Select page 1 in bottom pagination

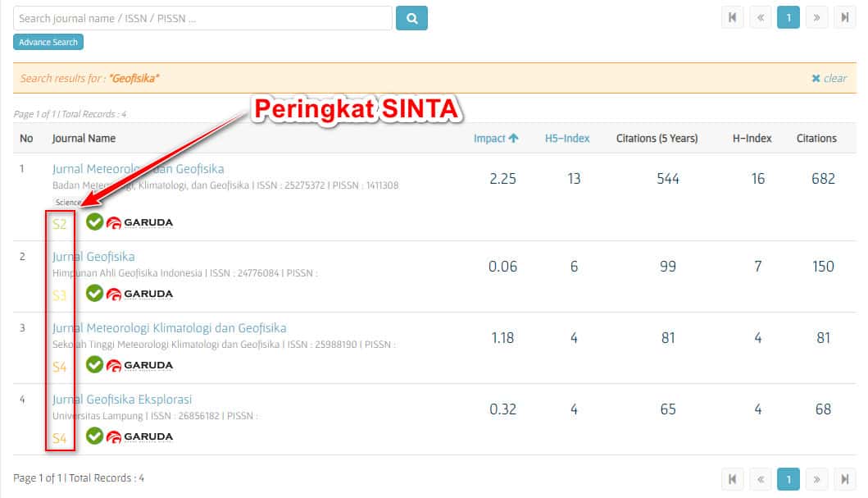[788, 479]
